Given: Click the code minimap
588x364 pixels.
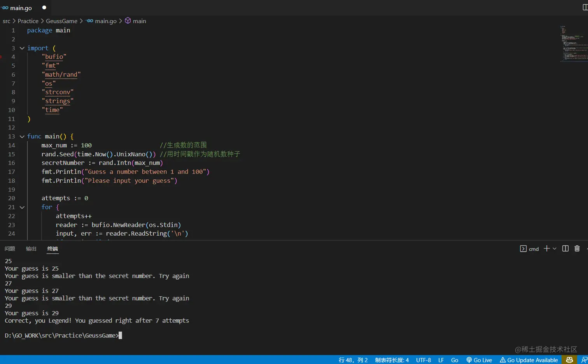Looking at the screenshot, I should point(573,44).
